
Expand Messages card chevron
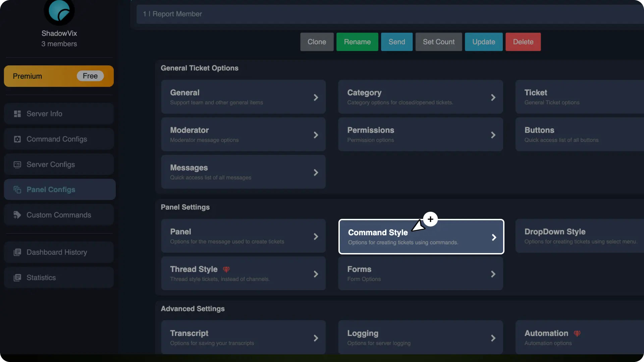(x=316, y=173)
